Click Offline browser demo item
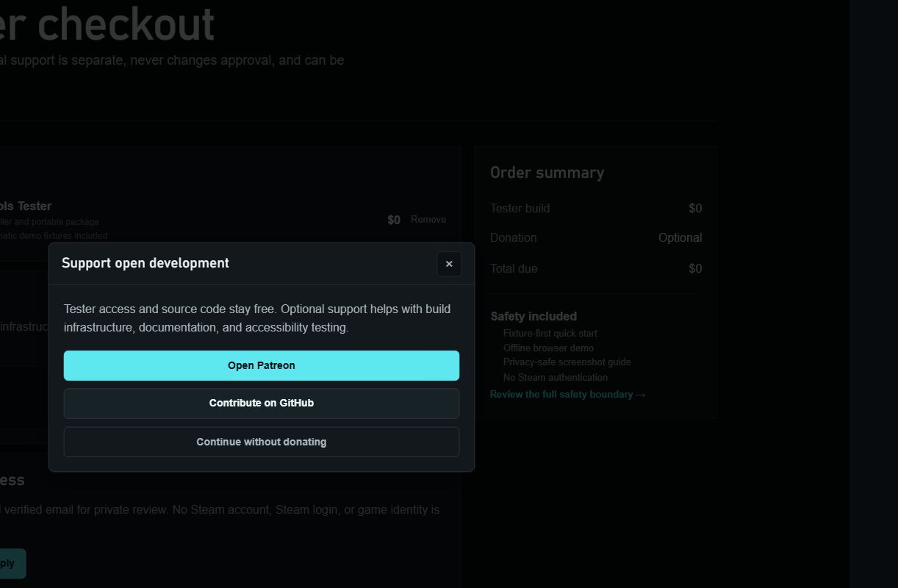 point(548,348)
